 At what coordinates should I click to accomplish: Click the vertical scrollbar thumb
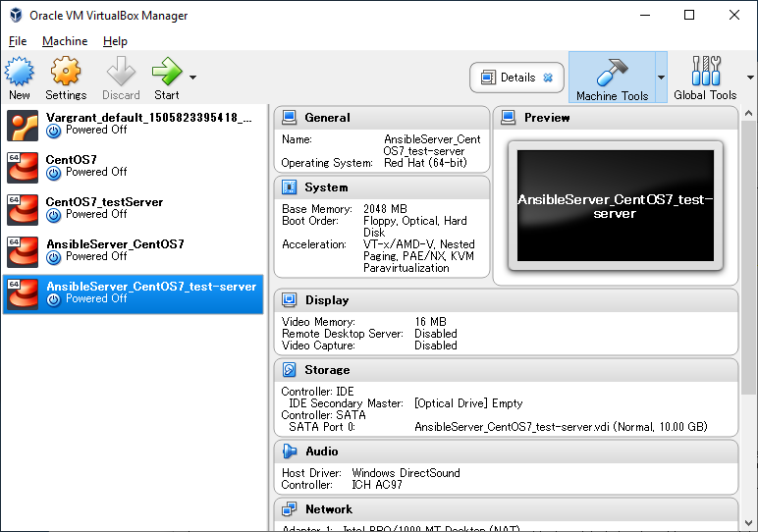[x=749, y=257]
